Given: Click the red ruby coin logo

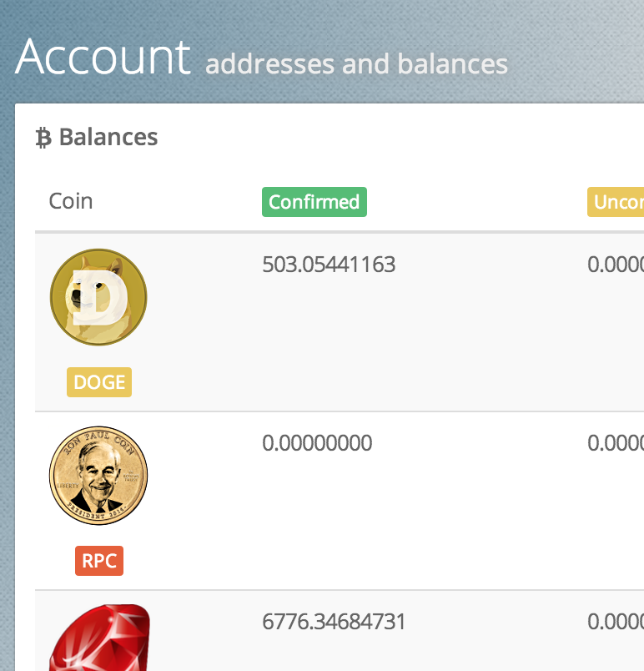Looking at the screenshot, I should pos(99,638).
